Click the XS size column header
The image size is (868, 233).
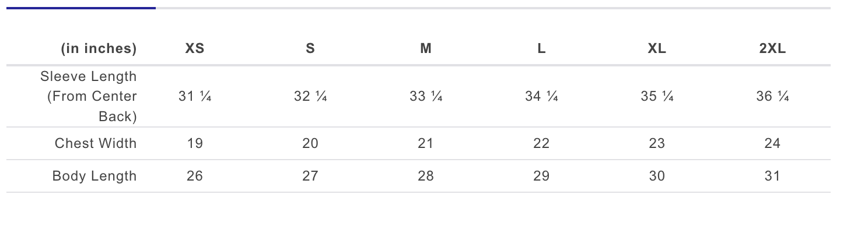[x=195, y=49]
